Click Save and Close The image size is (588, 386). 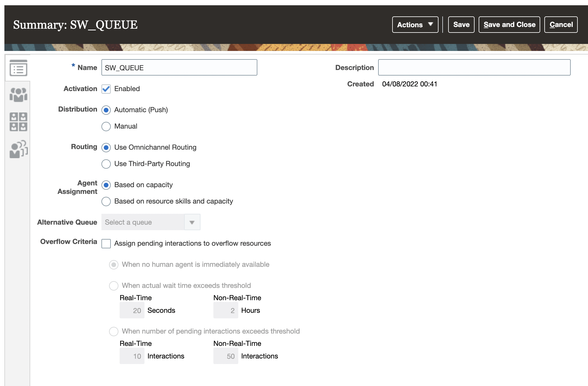pos(509,25)
